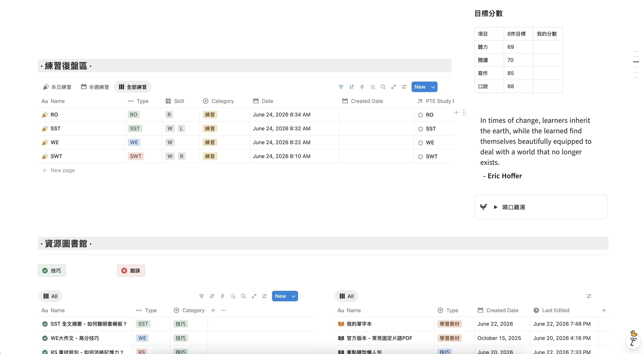Open dropdown arrow of 練習復盤區 New button
The width and height of the screenshot is (644, 354).
(433, 87)
